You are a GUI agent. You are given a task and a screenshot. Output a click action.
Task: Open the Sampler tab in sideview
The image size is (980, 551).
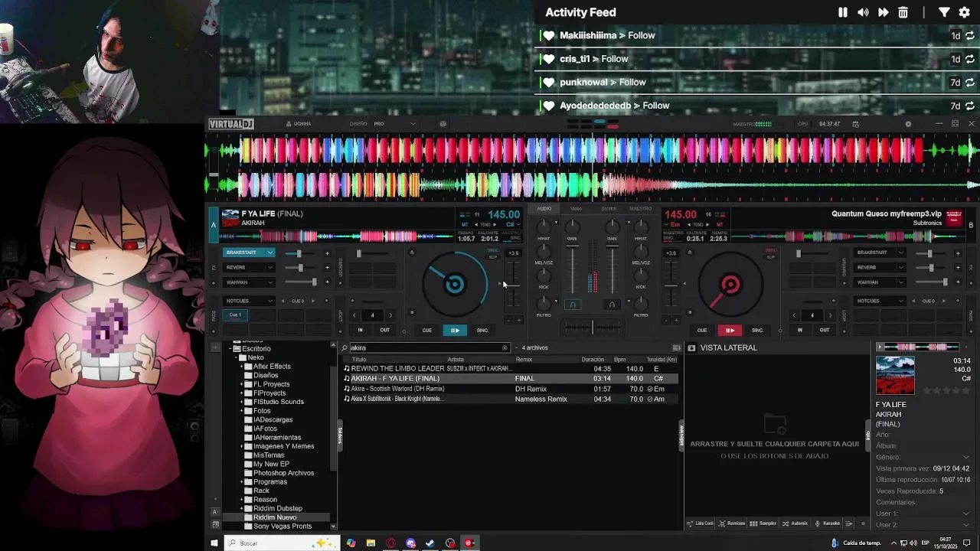763,523
